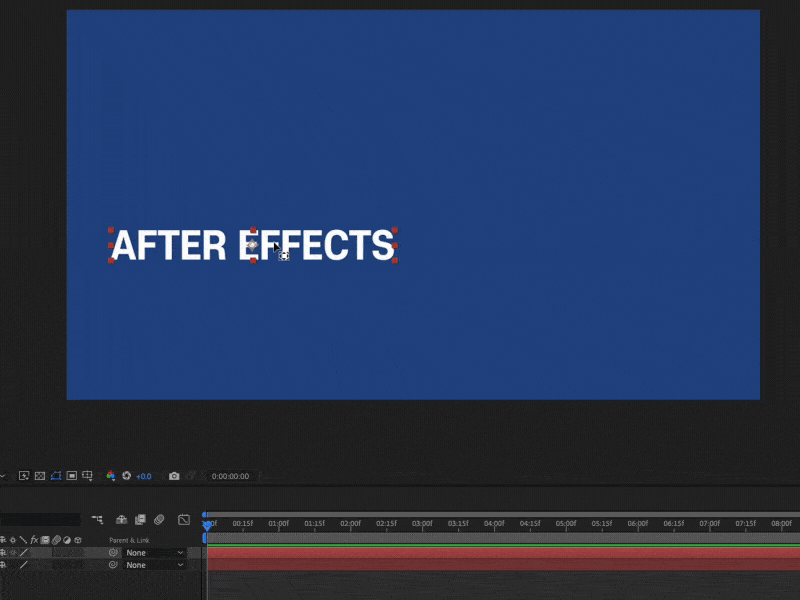This screenshot has height=600, width=800.
Task: Open second layer's Parent None dropdown
Action: click(154, 565)
